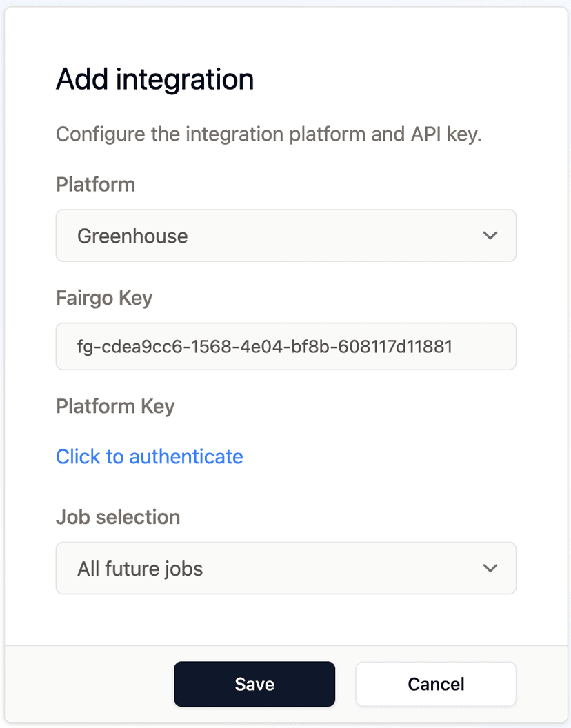571x728 pixels.
Task: Click the configure integration description text
Action: [269, 134]
